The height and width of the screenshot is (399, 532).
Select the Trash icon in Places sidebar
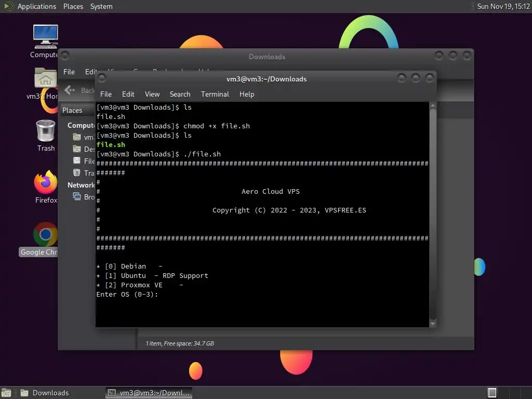[x=77, y=172]
